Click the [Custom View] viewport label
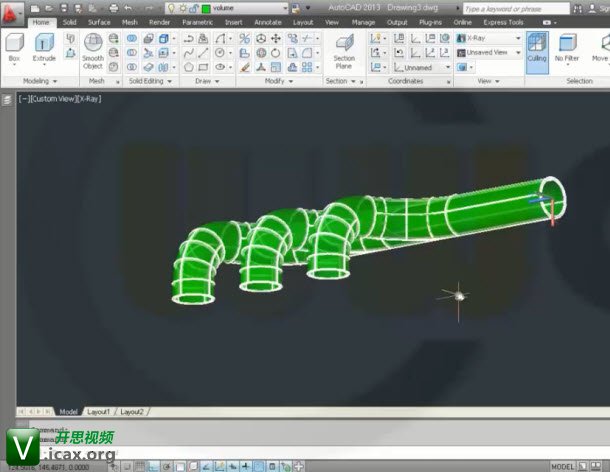610x472 pixels. [x=54, y=100]
